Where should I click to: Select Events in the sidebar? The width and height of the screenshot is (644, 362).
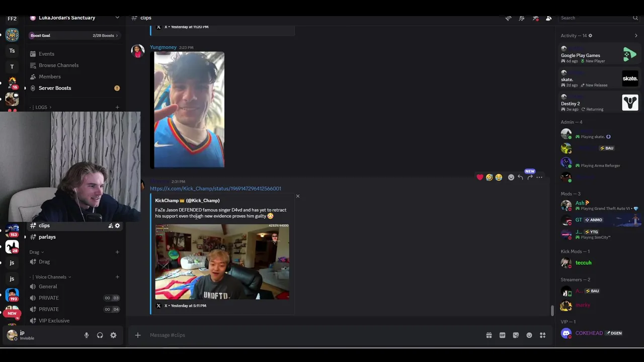(74, 54)
